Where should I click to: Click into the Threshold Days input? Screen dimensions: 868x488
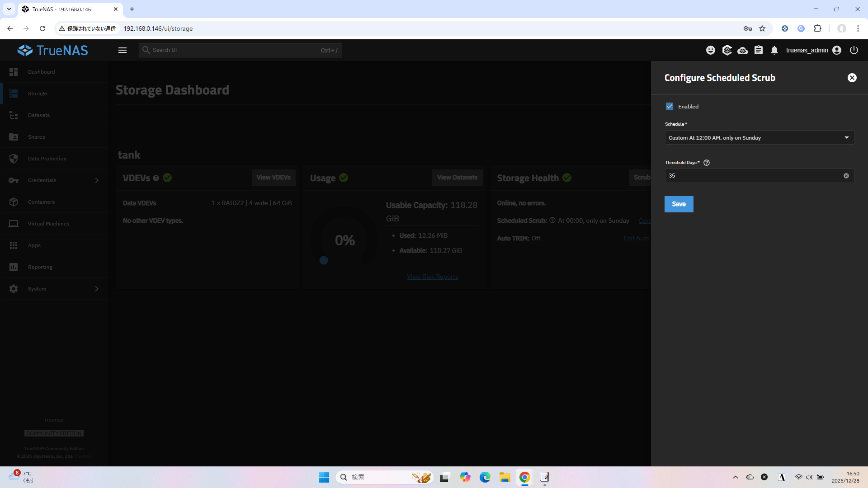[x=750, y=176]
